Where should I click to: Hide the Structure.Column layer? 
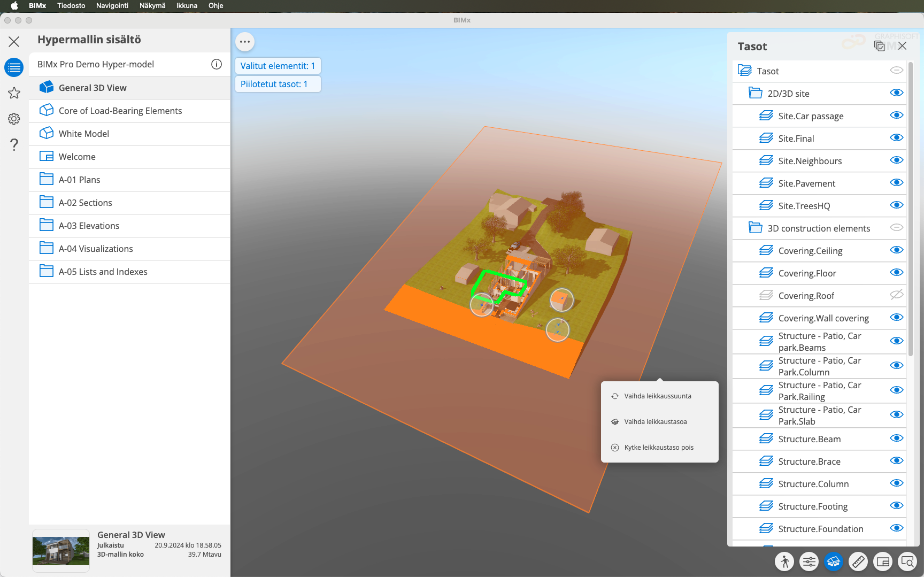click(897, 483)
